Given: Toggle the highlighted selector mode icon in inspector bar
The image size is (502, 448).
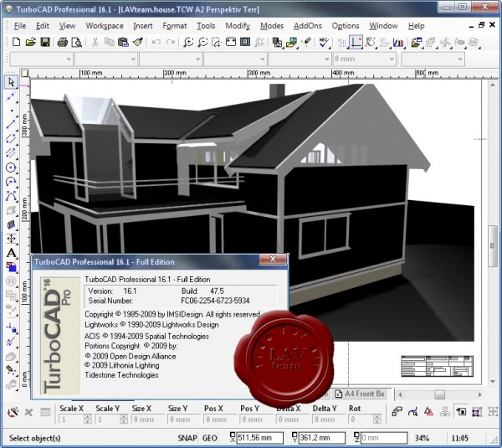Looking at the screenshot, I should point(461,411).
